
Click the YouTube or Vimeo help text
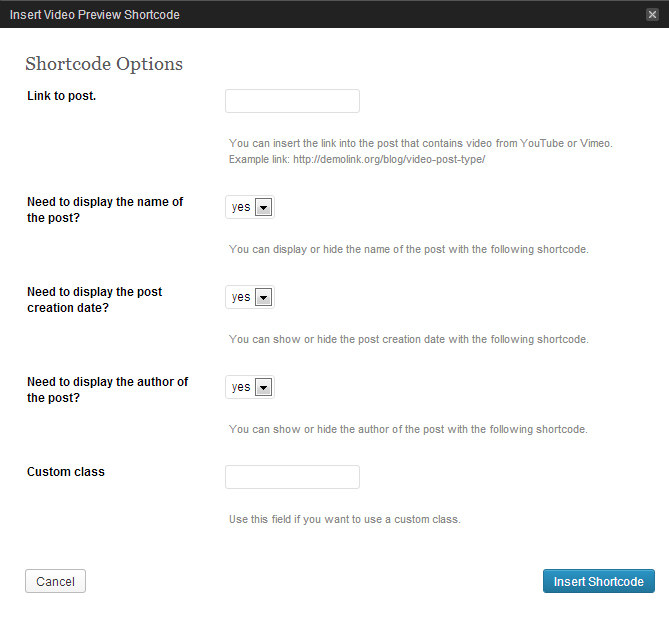420,143
